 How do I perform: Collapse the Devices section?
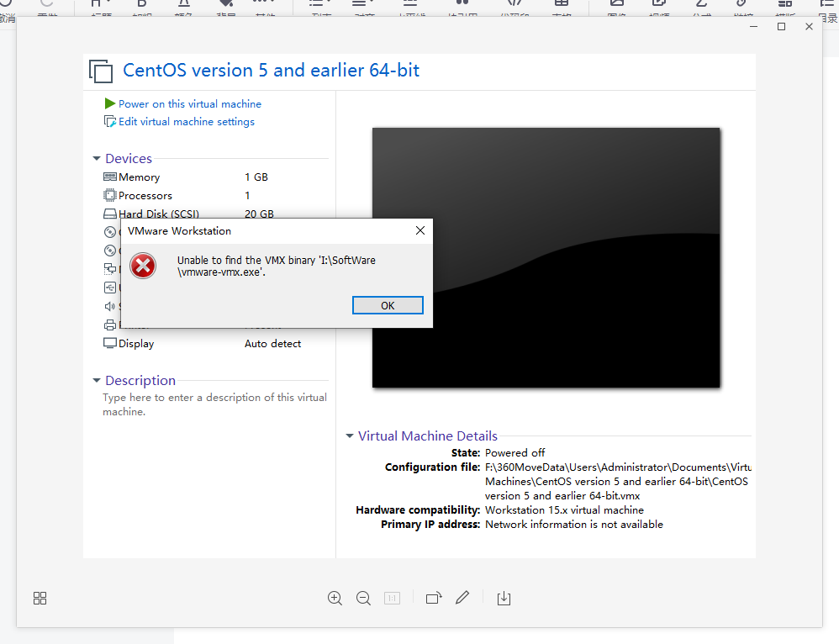pyautogui.click(x=97, y=158)
